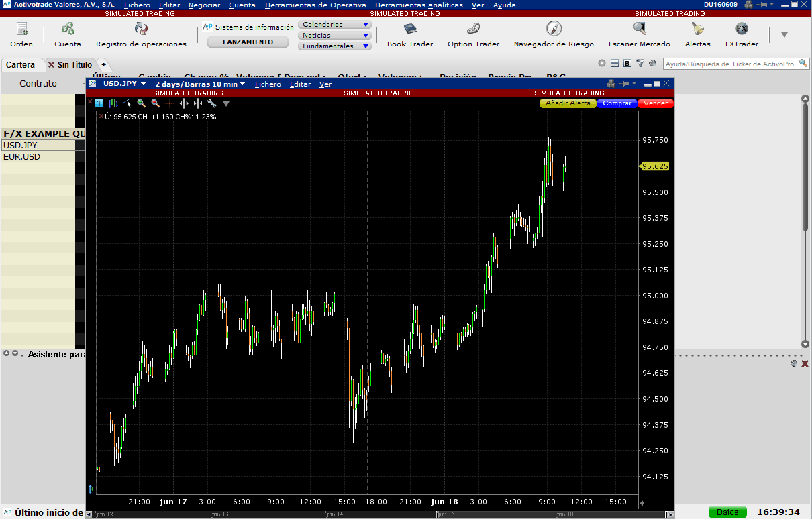Screen dimensions: 812x519
Task: Close the Sin Título tab
Action: 51,65
